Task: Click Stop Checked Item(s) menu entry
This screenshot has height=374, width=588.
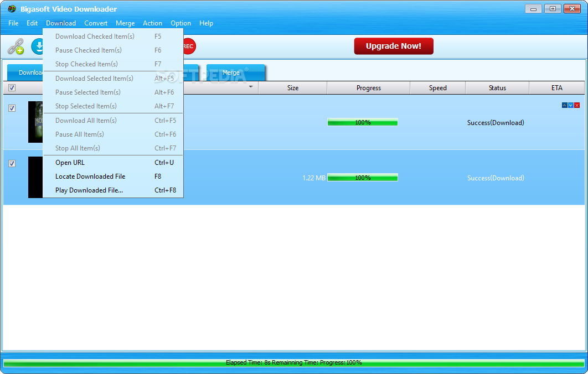Action: pyautogui.click(x=114, y=64)
